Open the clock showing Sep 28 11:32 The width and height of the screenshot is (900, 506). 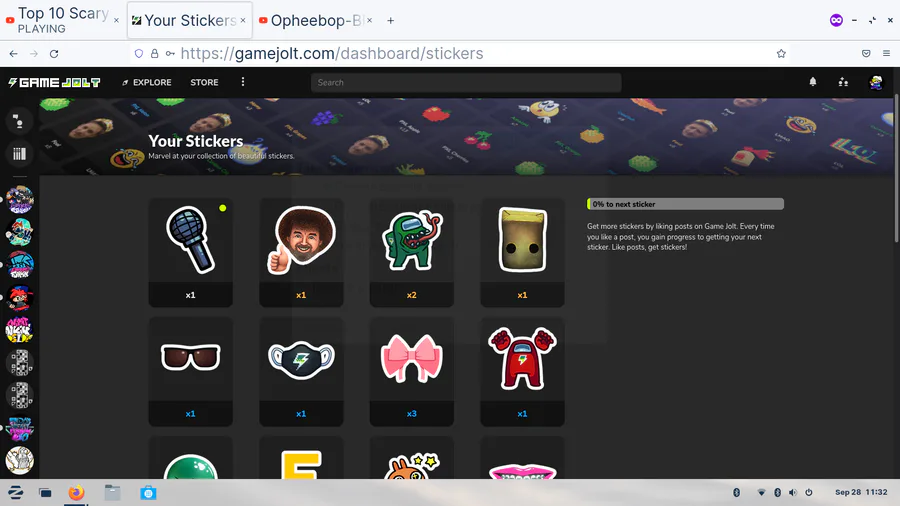pyautogui.click(x=861, y=492)
